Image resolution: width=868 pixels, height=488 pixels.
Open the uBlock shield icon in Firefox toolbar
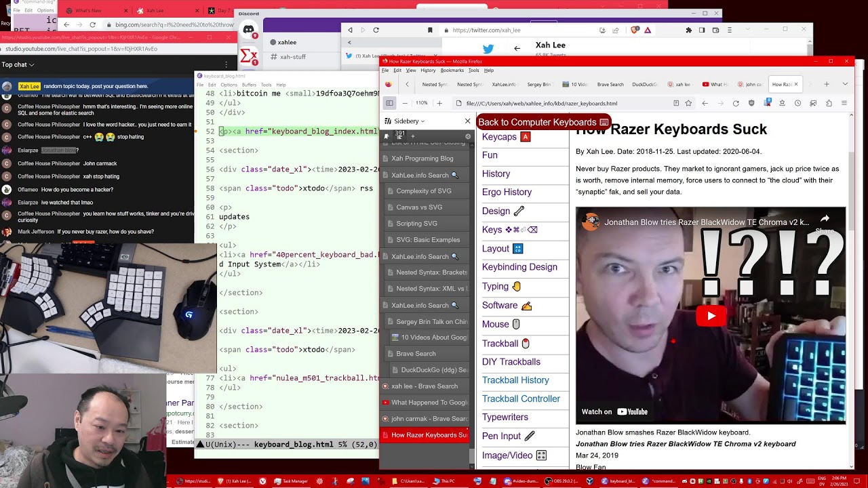(751, 103)
